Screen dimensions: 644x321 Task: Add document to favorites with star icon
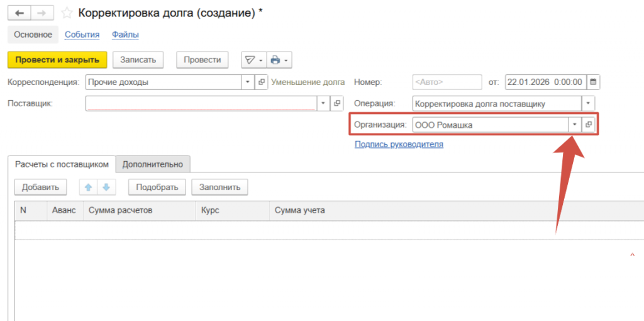tap(66, 13)
